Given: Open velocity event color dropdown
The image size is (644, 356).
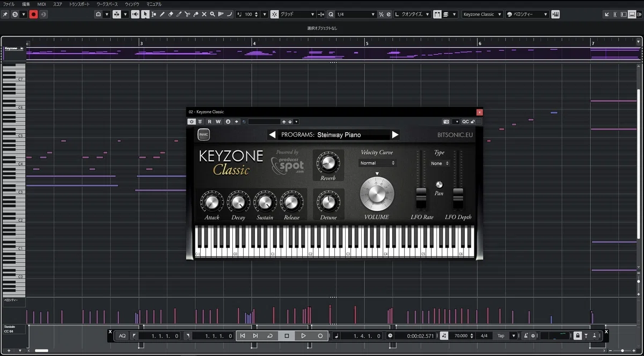Looking at the screenshot, I should click(528, 14).
